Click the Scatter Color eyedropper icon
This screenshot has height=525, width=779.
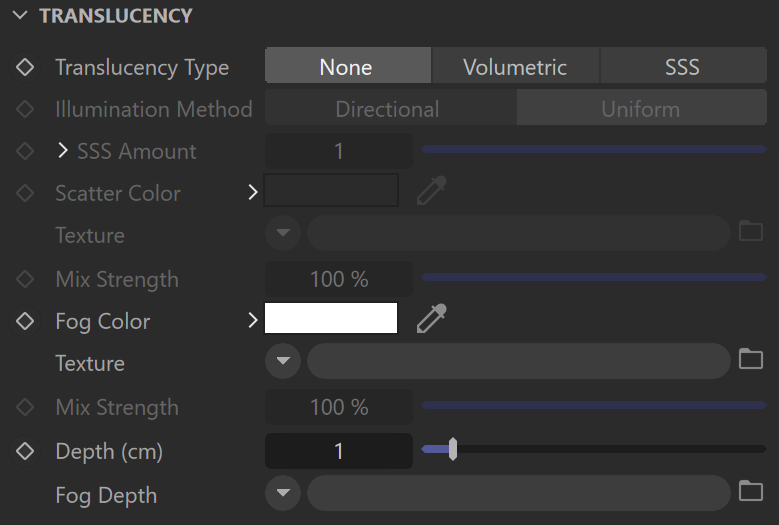tap(431, 190)
